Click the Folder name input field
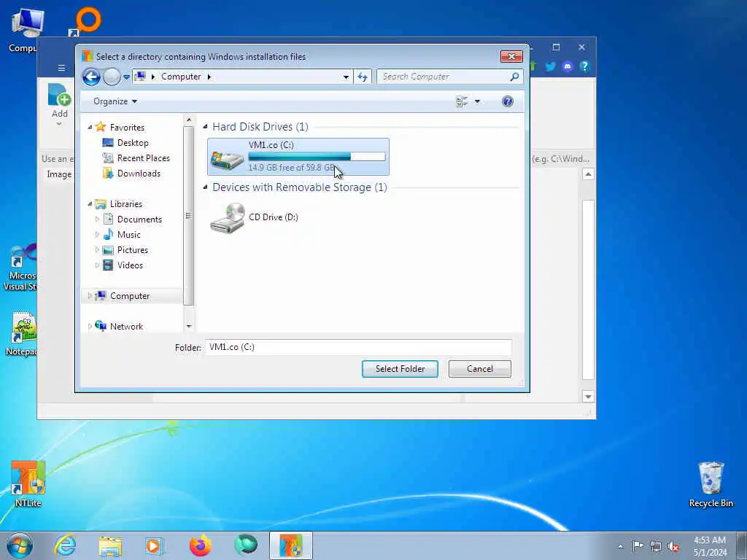Viewport: 747px width, 560px height. 358,347
